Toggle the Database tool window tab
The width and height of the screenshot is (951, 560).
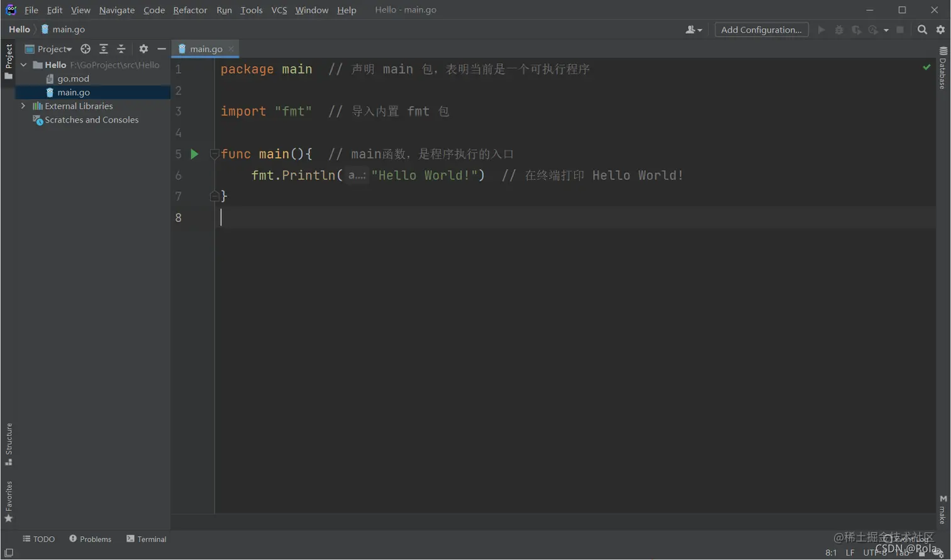[x=943, y=68]
